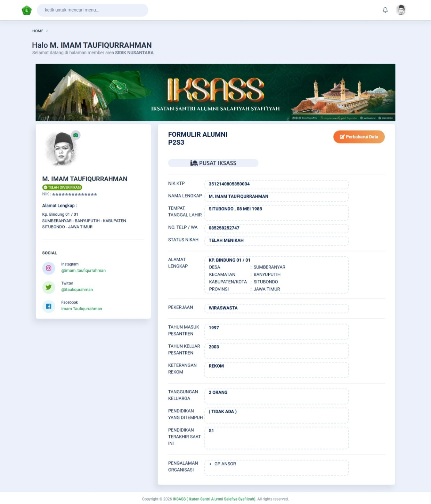431x504 pixels.
Task: Click the Facebook icon under Social
Action: pyautogui.click(x=49, y=306)
